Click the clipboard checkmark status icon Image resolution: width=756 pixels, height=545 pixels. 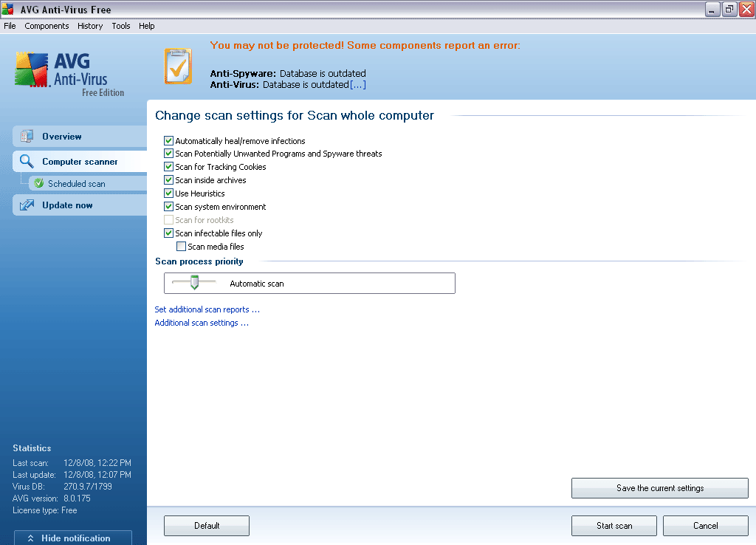tap(178, 66)
